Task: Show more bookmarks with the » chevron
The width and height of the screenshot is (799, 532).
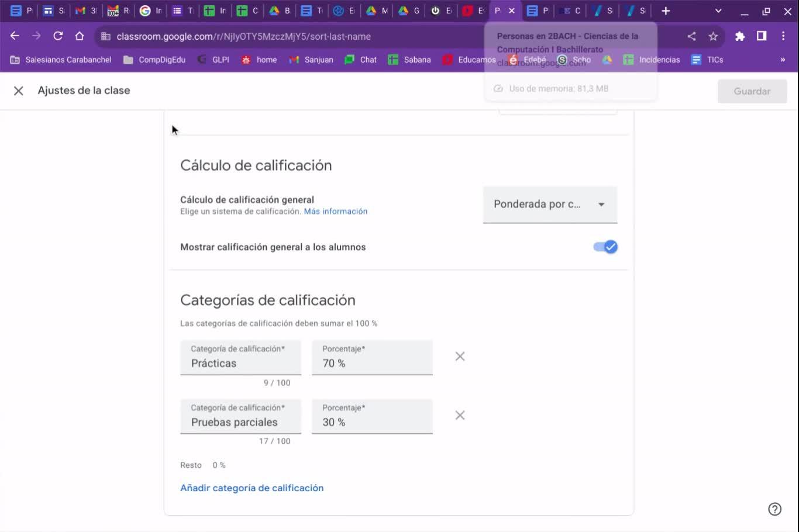Action: click(783, 60)
